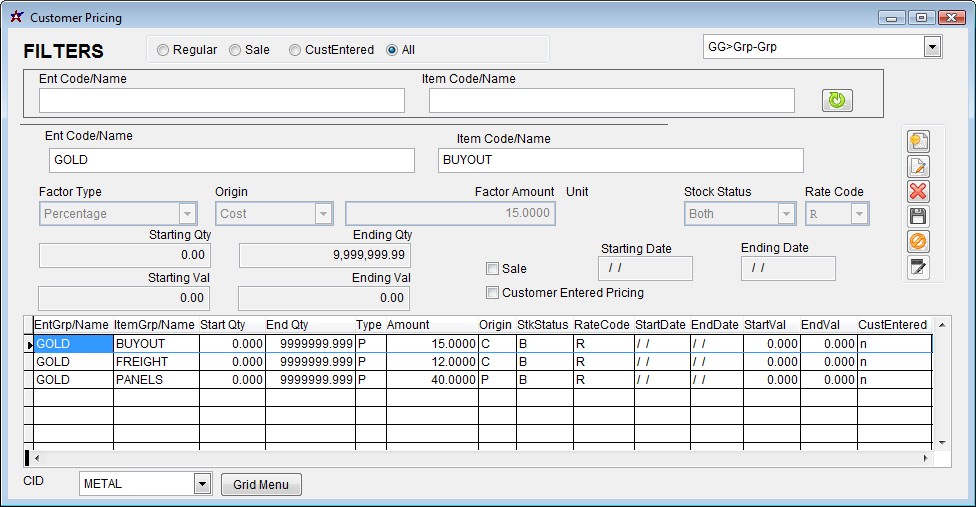The image size is (976, 507).
Task: Click the Customer Pricing star title icon
Action: coord(16,18)
